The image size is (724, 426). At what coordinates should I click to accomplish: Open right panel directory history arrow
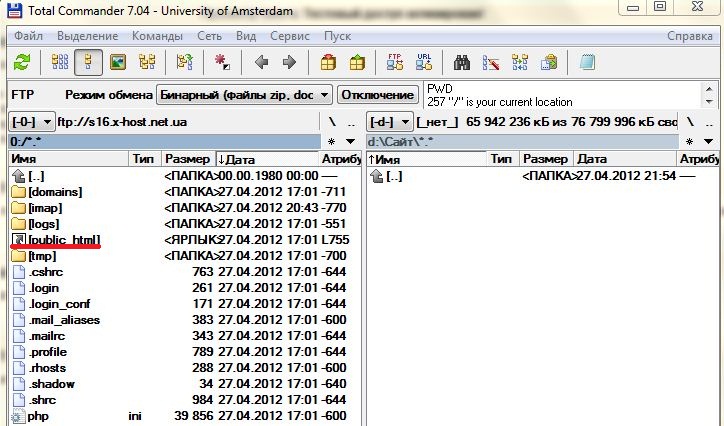coord(708,142)
